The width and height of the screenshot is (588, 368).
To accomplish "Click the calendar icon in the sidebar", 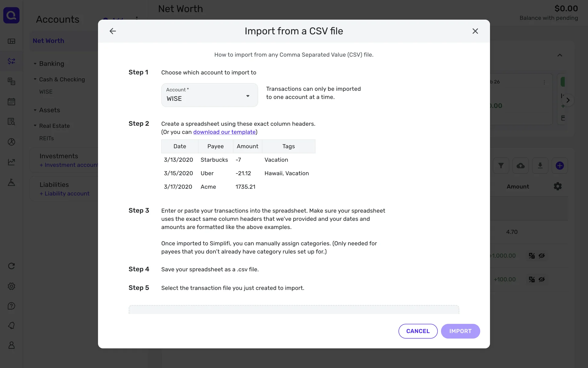I will click(11, 102).
